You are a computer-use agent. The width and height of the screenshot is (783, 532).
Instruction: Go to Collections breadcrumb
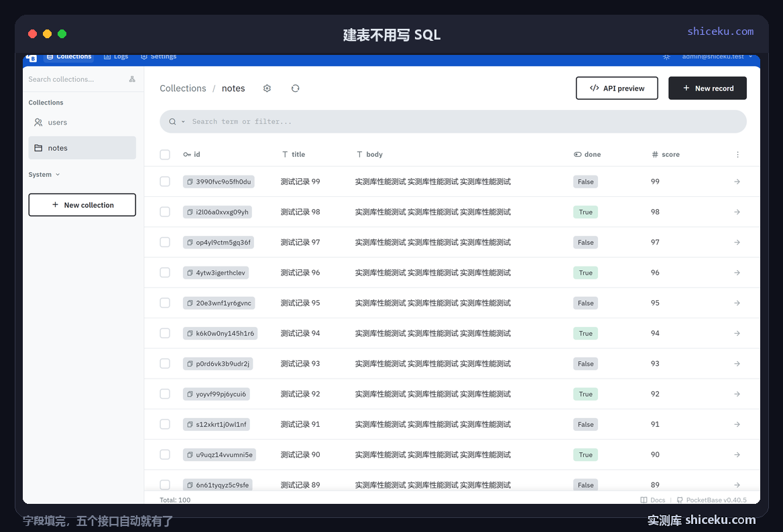(x=183, y=88)
